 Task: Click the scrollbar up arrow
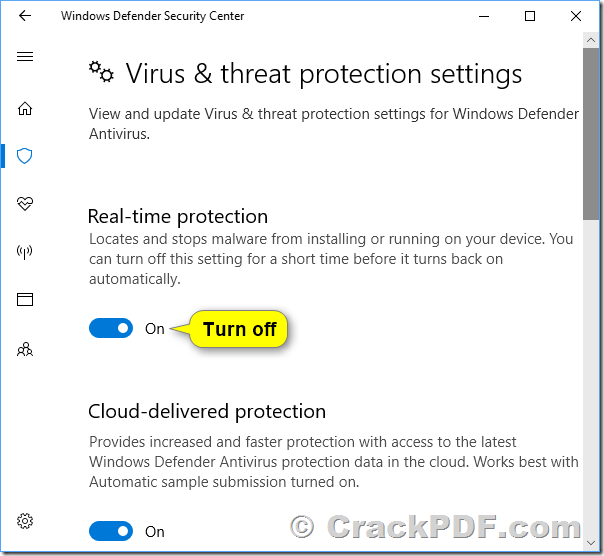tap(591, 41)
